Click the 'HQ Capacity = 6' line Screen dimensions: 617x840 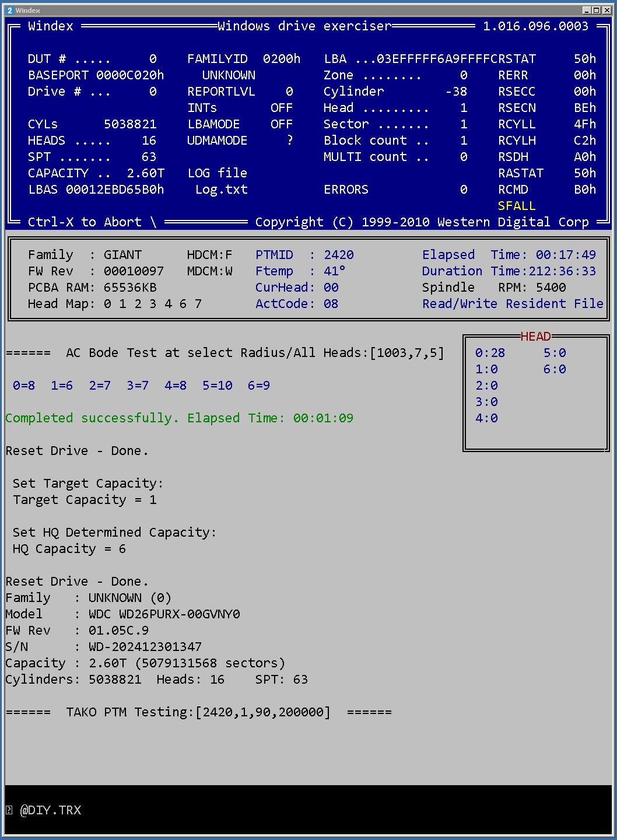coord(69,549)
